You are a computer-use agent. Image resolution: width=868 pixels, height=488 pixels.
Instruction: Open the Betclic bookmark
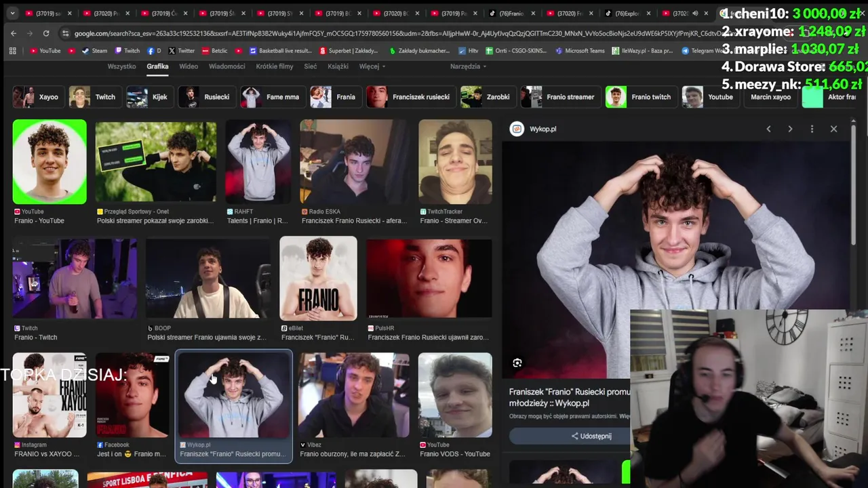click(214, 51)
